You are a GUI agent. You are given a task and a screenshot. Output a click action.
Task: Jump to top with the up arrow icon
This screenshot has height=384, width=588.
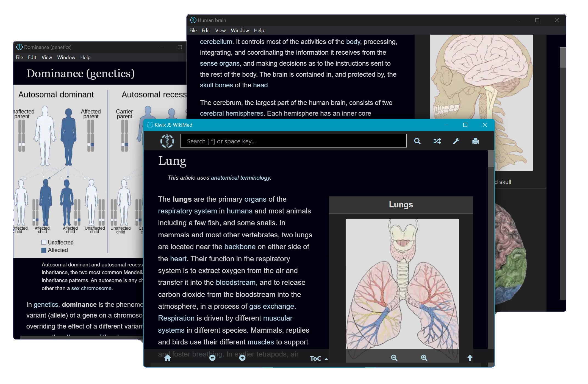[470, 358]
